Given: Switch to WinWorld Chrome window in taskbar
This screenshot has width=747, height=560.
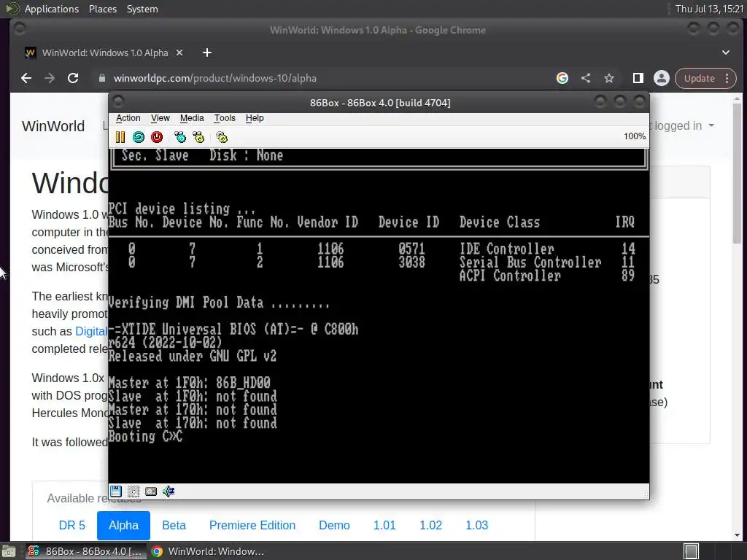Looking at the screenshot, I should (x=209, y=551).
